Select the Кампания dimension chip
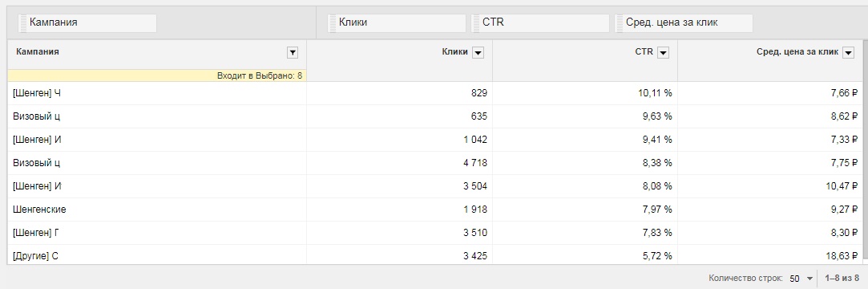The width and height of the screenshot is (868, 289). tap(87, 22)
